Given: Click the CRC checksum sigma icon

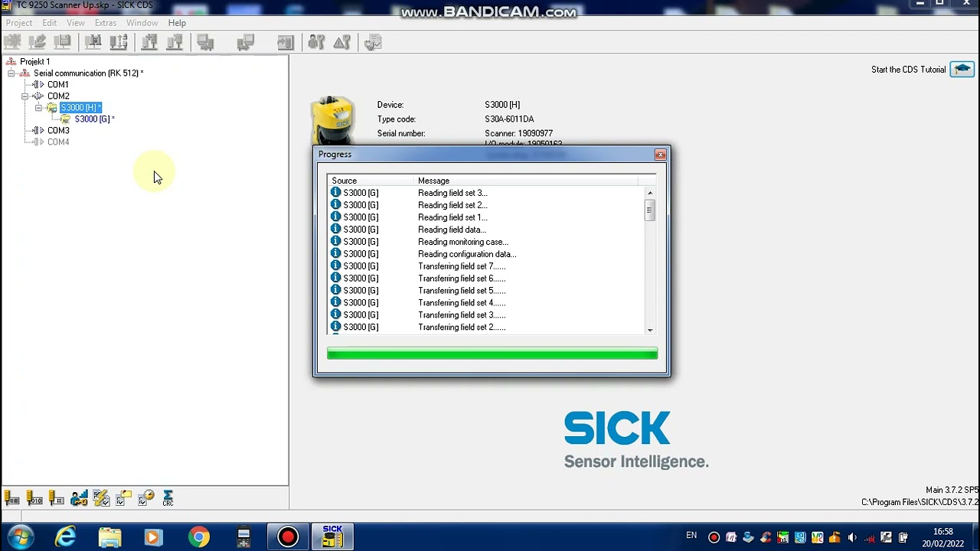Looking at the screenshot, I should tap(168, 498).
